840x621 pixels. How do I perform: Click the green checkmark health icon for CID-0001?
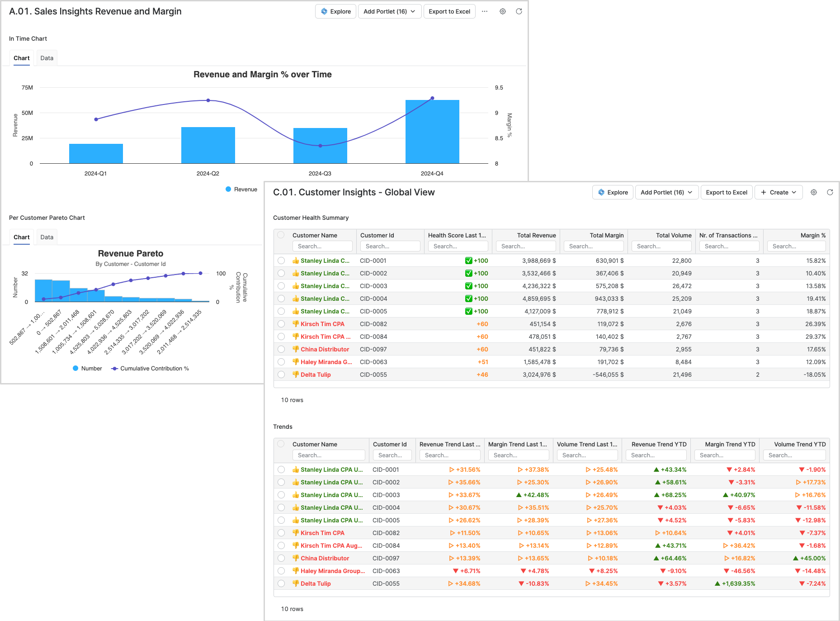[470, 261]
